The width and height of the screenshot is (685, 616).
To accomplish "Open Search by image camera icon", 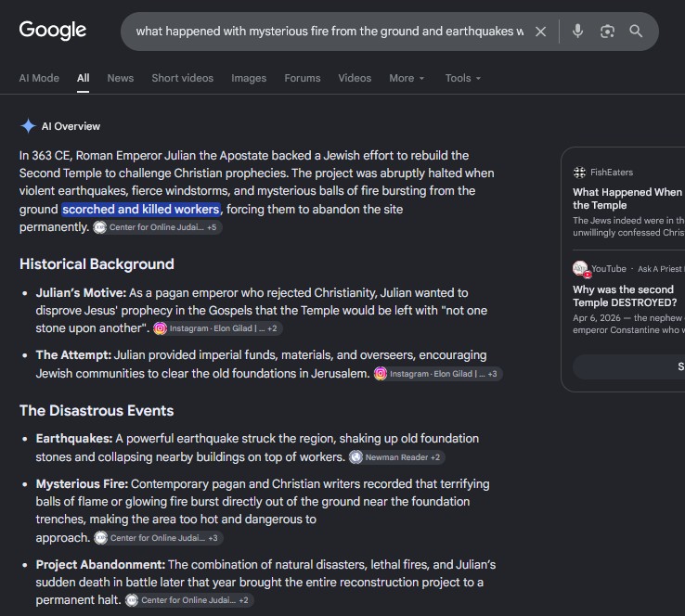I will point(607,32).
